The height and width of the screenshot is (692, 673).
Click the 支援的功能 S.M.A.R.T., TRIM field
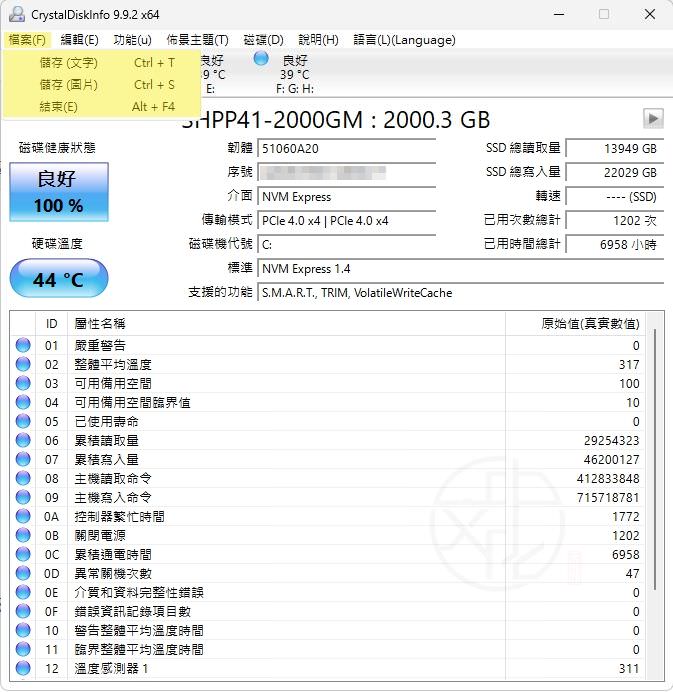click(461, 292)
